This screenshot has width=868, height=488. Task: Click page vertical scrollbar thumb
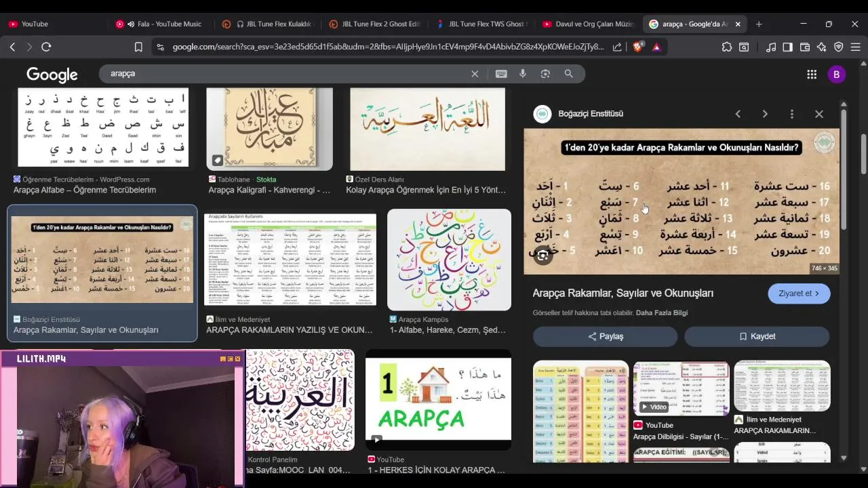tap(863, 154)
